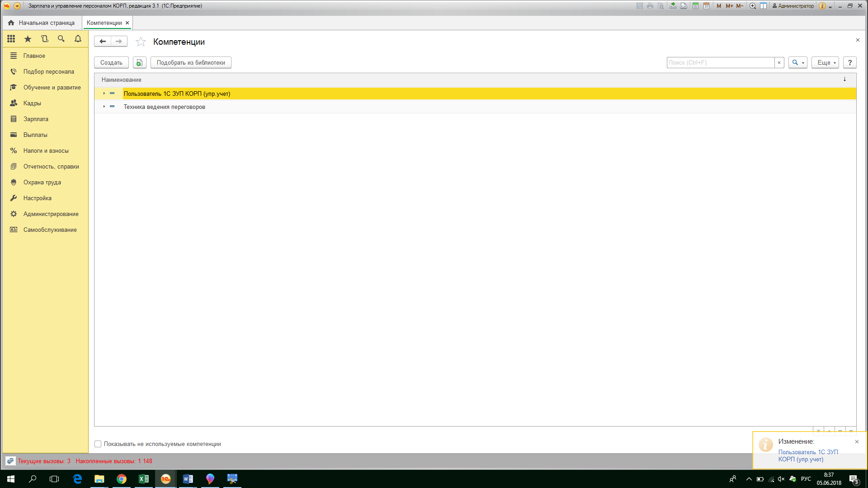Screen dimensions: 868x488
Task: Open the performance measurement icon in status bar
Action: click(x=10, y=461)
